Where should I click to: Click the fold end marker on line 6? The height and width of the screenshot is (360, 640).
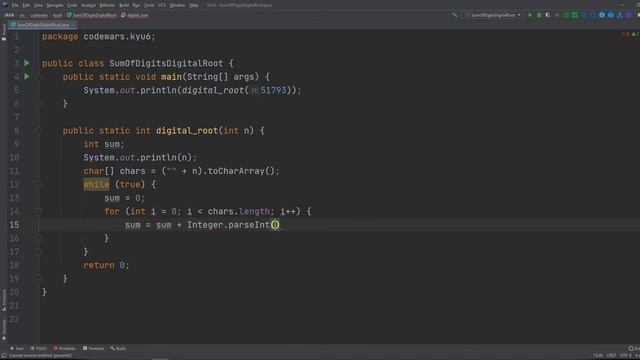tap(38, 104)
